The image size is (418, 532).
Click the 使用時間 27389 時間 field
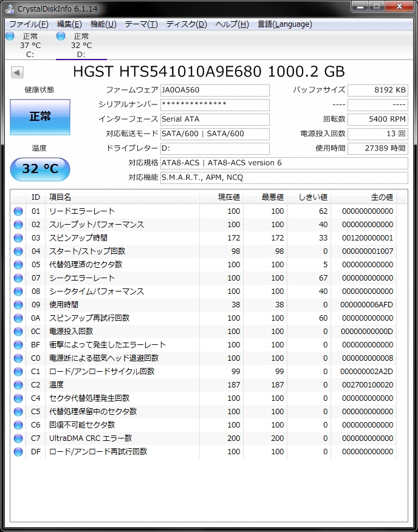pos(377,148)
